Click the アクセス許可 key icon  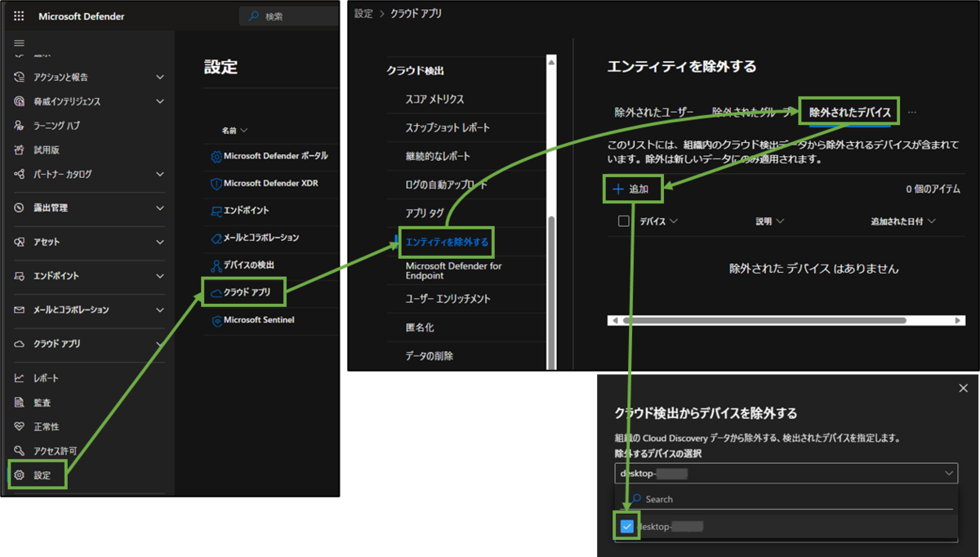tap(20, 451)
